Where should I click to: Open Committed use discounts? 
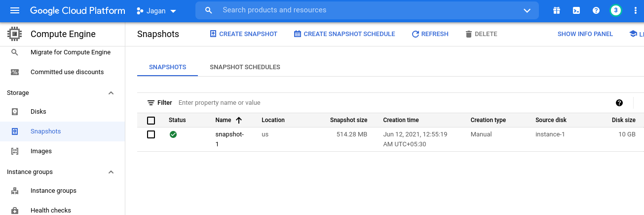pos(67,72)
